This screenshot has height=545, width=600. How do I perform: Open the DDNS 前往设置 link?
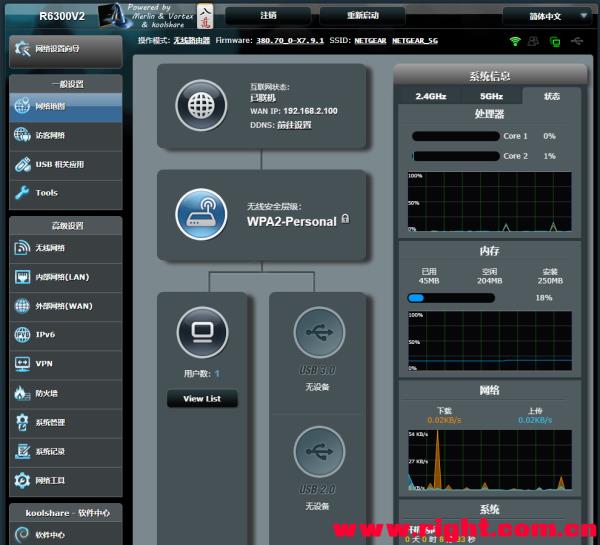click(294, 125)
